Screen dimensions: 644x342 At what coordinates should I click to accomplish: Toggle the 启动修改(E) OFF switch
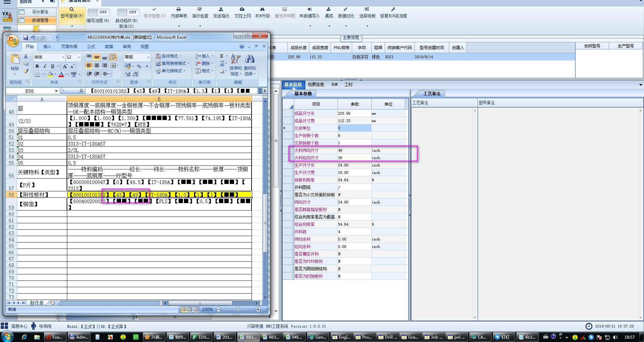click(128, 12)
